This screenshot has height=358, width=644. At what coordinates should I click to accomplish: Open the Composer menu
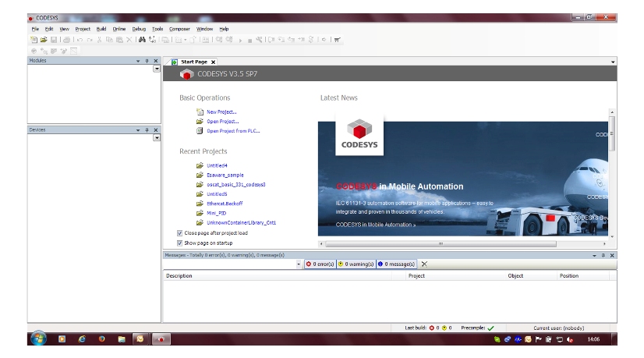point(179,29)
